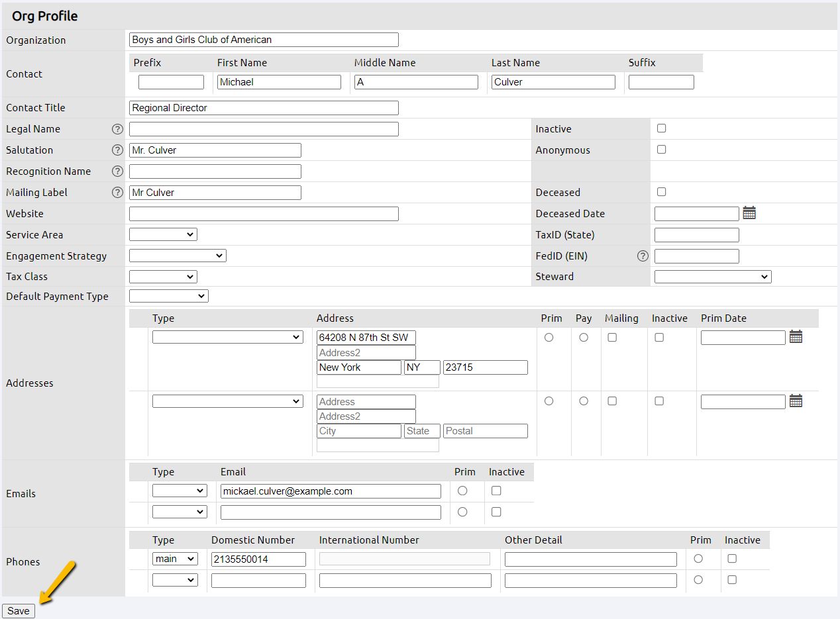Viewport: 840px width, 619px height.
Task: Click the Website input field
Action: pos(264,214)
